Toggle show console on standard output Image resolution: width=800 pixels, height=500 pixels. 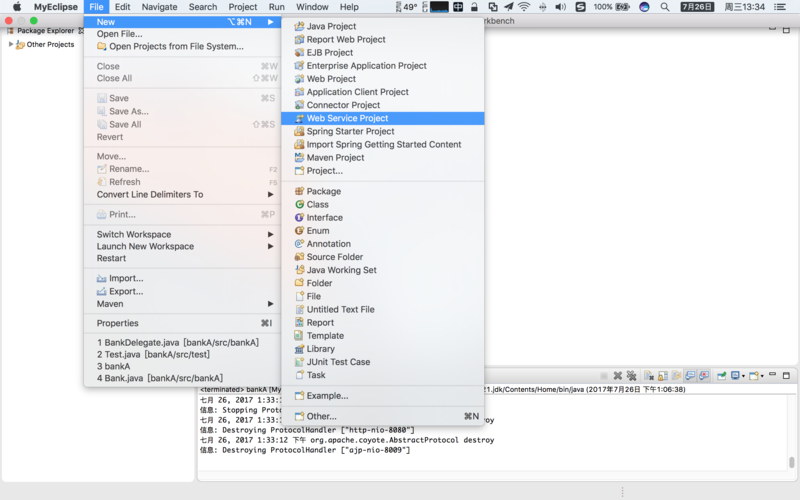[690, 376]
